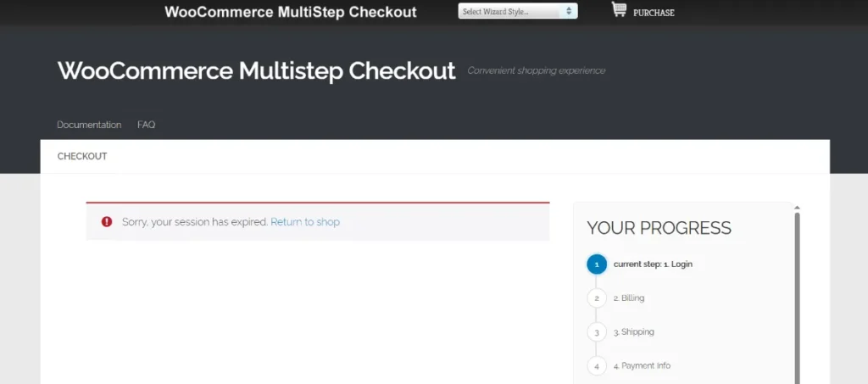
Task: Select the step 1 circle in progress
Action: (x=597, y=264)
